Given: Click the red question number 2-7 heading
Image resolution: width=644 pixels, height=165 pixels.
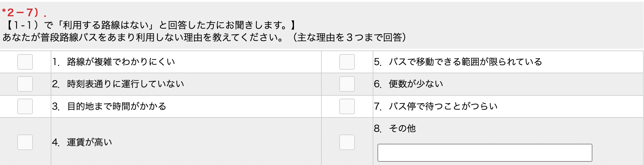Looking at the screenshot, I should point(24,13).
